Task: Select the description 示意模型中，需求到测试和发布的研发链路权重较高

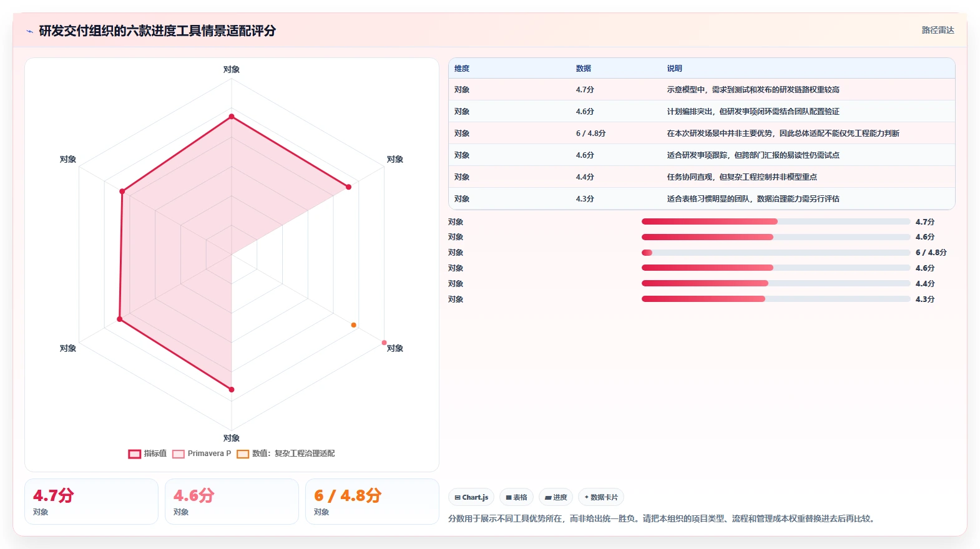Action: (753, 90)
